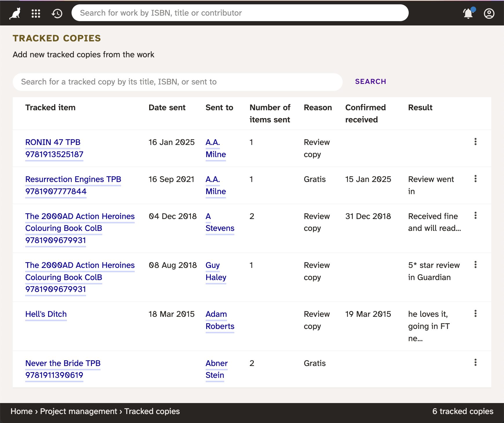The image size is (504, 423).
Task: Open the user account icon
Action: point(489,13)
